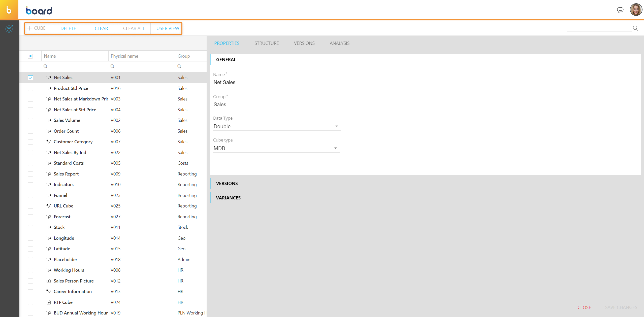
Task: Expand the VARIANCES section
Action: click(x=228, y=198)
